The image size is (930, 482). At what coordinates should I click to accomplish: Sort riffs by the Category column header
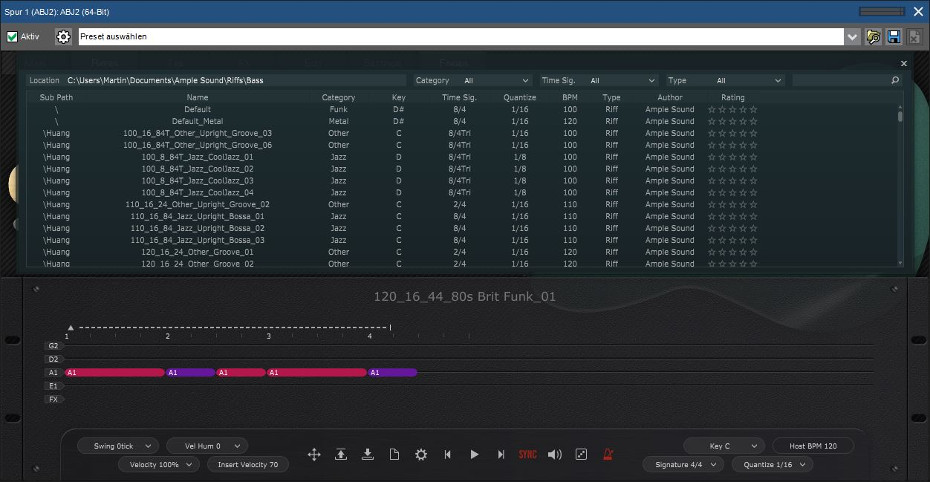[x=339, y=97]
